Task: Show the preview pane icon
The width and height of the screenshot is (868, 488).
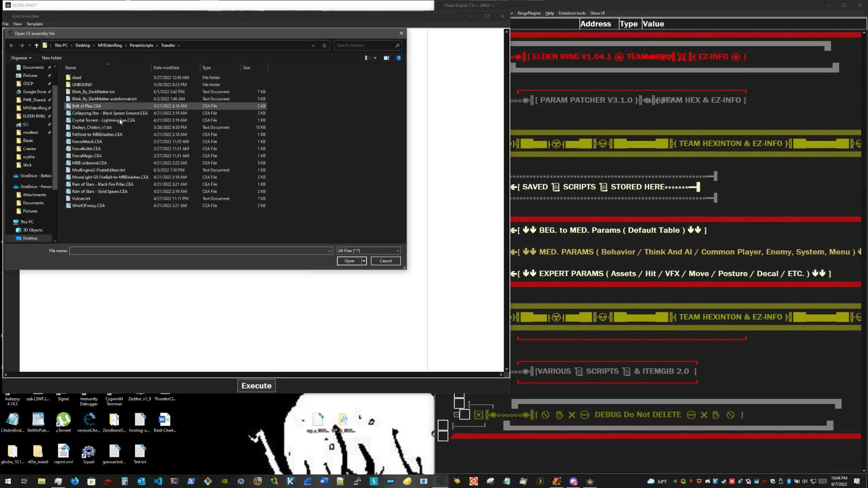Action: [387, 58]
